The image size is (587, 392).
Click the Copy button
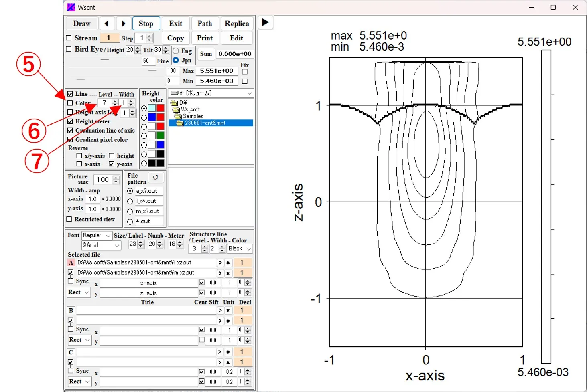(176, 38)
